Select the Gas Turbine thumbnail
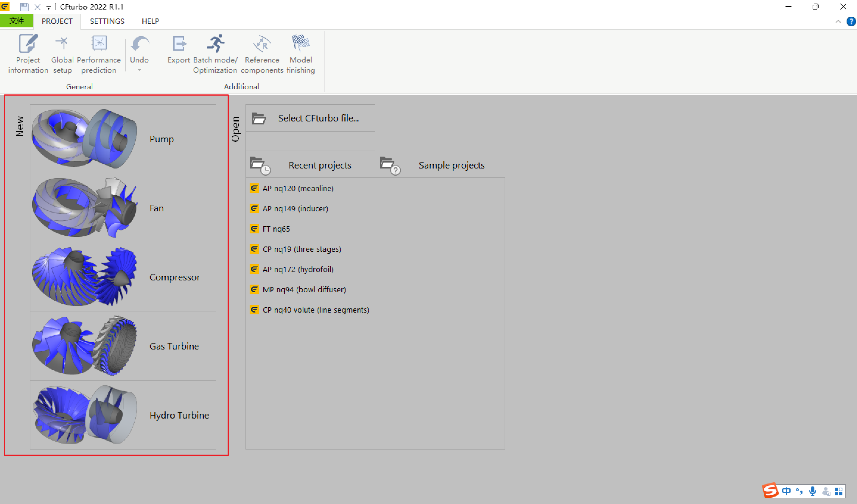This screenshot has width=857, height=504. (x=85, y=346)
